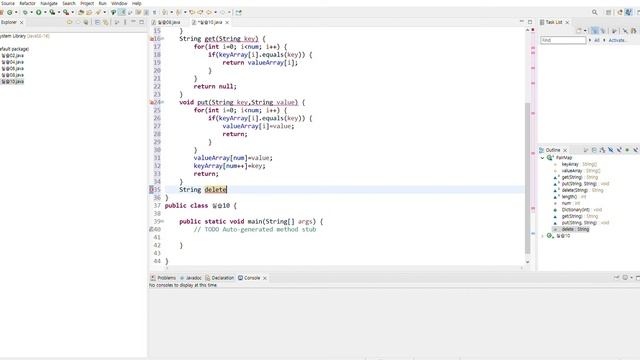The image size is (640, 360).
Task: Open the Refactor menu
Action: pyautogui.click(x=27, y=3)
